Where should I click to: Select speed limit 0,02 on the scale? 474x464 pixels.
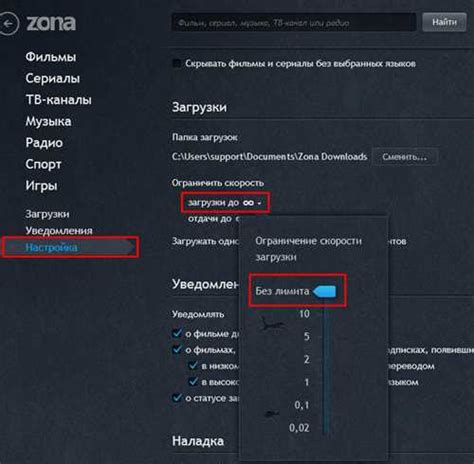(299, 428)
